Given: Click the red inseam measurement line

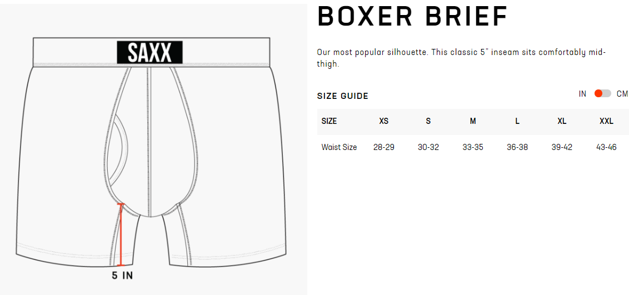Looking at the screenshot, I should [120, 235].
